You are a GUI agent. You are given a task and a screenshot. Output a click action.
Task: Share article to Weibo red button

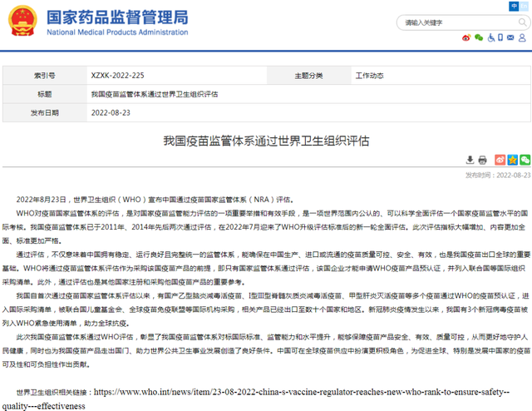(500, 160)
